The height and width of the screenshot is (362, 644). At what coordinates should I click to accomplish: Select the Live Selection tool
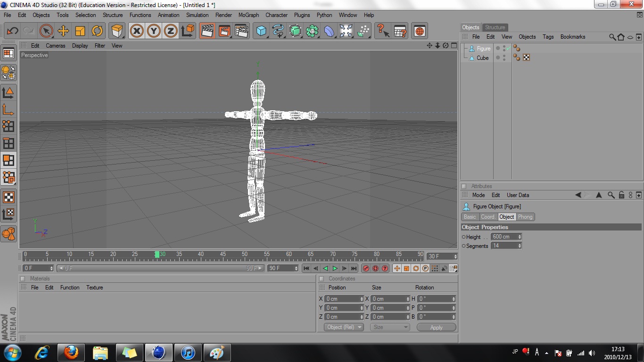click(46, 31)
